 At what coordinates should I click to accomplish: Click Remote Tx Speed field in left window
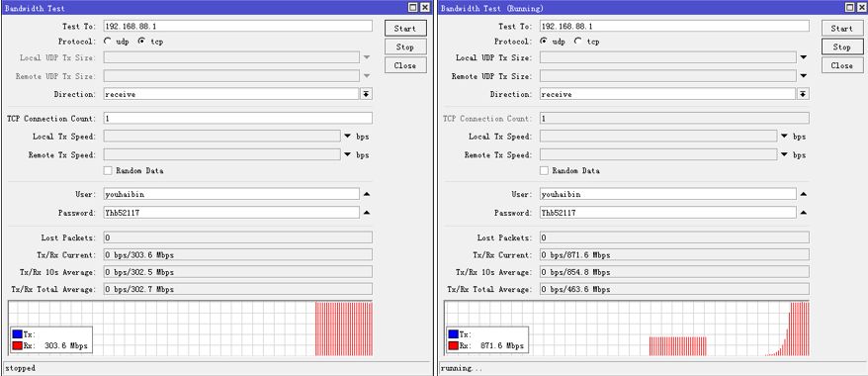tap(222, 155)
